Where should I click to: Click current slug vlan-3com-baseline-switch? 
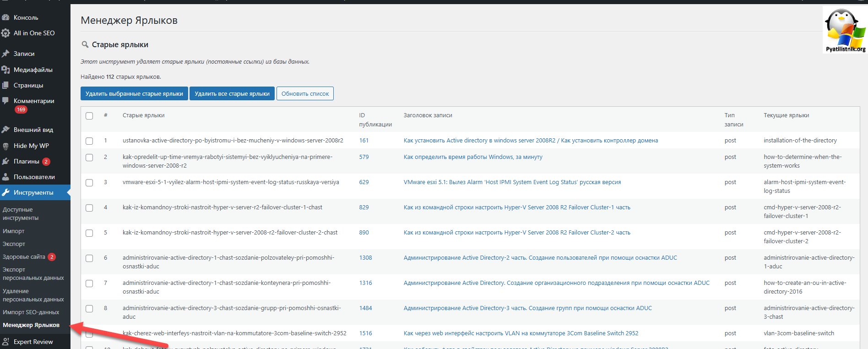click(x=798, y=333)
